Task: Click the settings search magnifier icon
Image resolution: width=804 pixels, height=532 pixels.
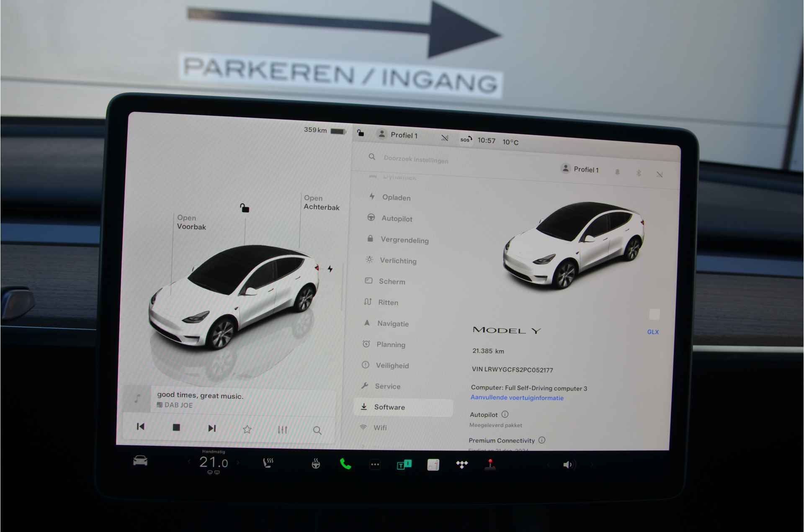Action: click(372, 157)
